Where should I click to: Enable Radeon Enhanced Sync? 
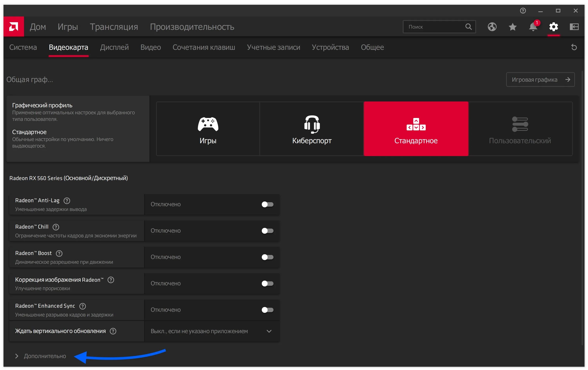pos(267,310)
